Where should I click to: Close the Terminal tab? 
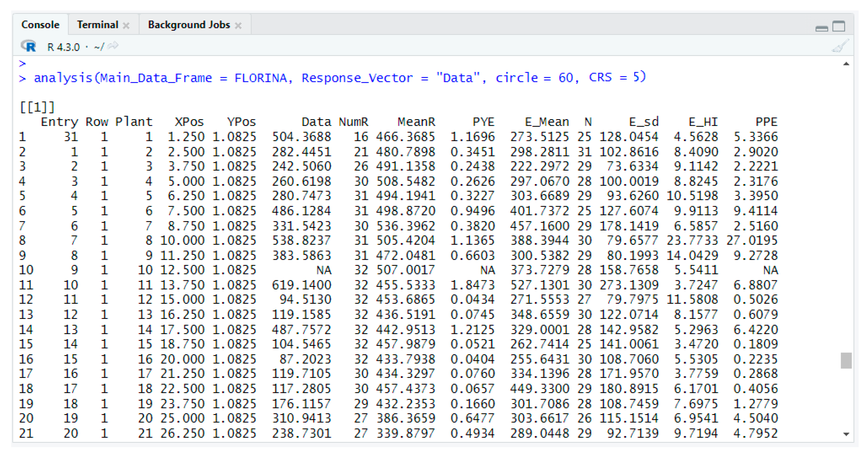tap(126, 26)
